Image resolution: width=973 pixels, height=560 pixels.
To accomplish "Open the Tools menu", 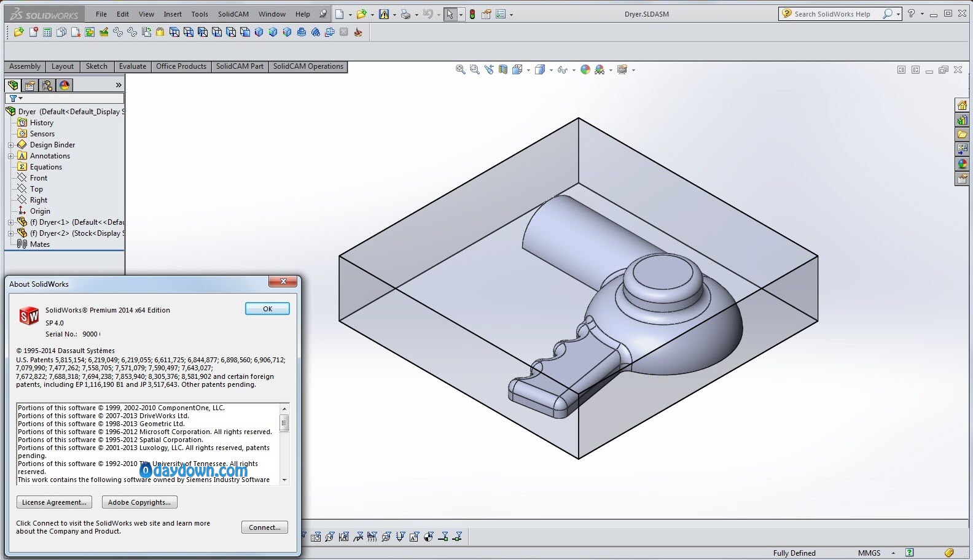I will pyautogui.click(x=200, y=14).
